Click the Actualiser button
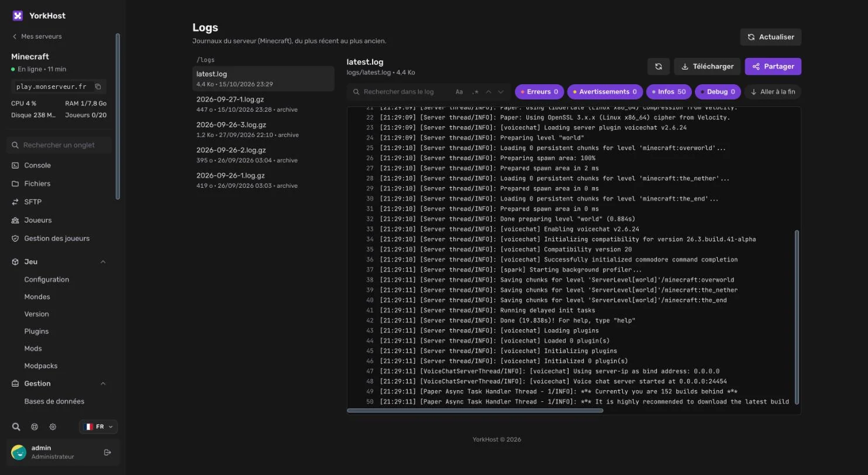Viewport: 868px width, 475px height. click(x=771, y=37)
